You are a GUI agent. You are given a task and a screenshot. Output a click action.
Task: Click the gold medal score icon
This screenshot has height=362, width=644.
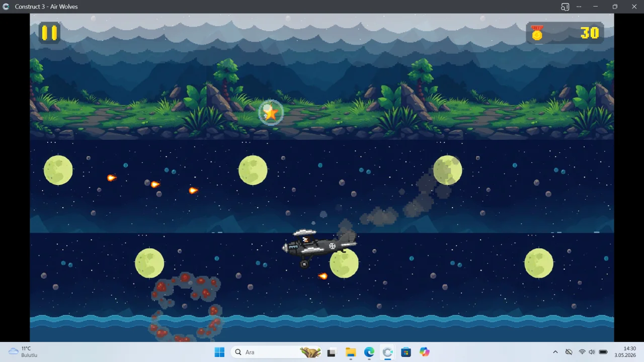pos(537,33)
